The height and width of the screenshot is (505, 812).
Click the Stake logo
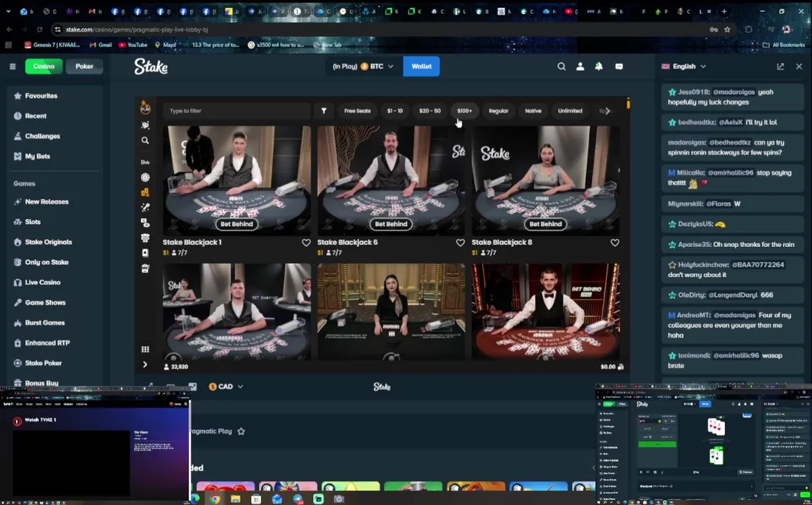pyautogui.click(x=151, y=66)
